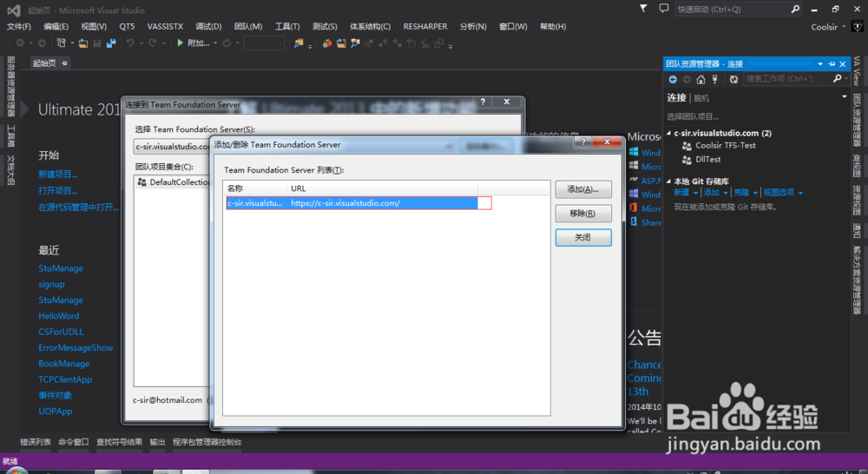The height and width of the screenshot is (474, 868).
Task: Click the help button of Add/Remove dialog
Action: [582, 142]
